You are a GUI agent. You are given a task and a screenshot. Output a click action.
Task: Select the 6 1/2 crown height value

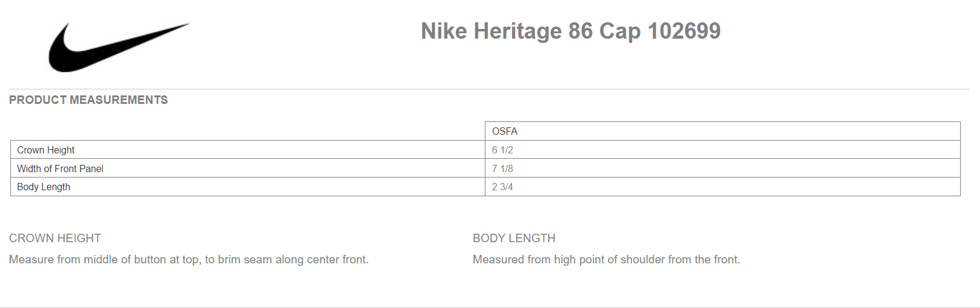(x=502, y=150)
